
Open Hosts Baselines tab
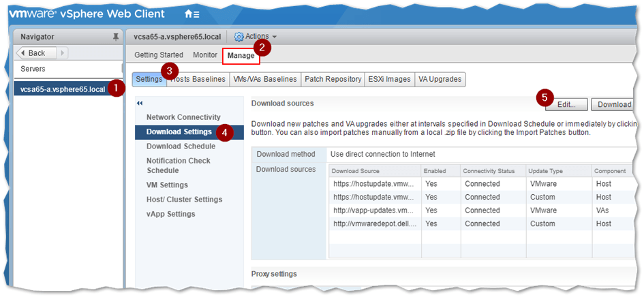198,79
